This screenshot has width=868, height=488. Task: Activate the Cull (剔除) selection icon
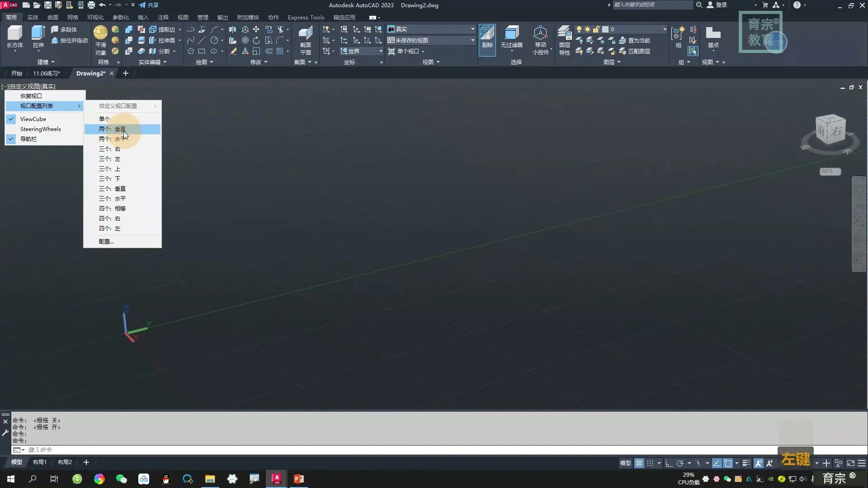click(x=487, y=34)
